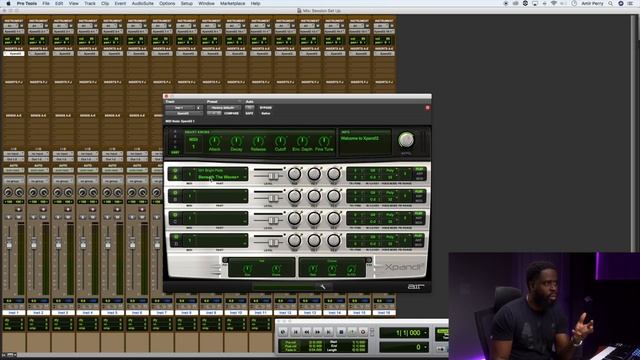Open the Setup menu
640x360 pixels.
click(187, 3)
